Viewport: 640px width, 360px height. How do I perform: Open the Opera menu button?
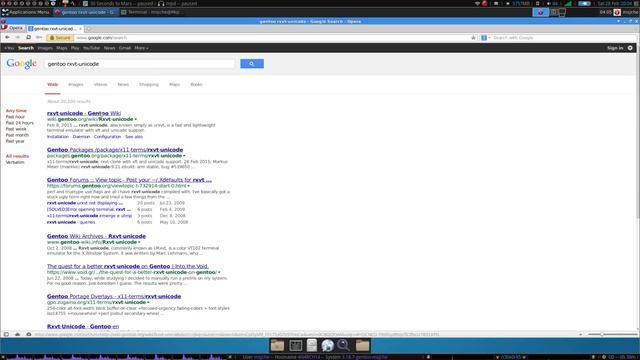13,28
